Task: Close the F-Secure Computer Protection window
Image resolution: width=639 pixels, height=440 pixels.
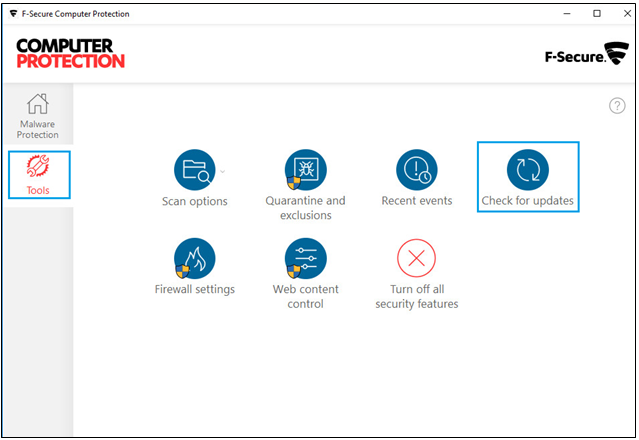Action: pos(627,14)
